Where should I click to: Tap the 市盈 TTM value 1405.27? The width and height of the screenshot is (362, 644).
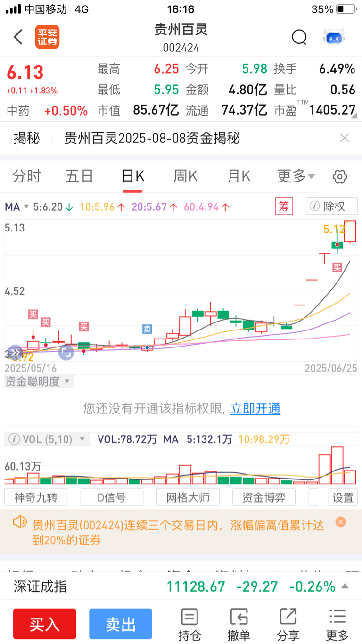pyautogui.click(x=332, y=110)
